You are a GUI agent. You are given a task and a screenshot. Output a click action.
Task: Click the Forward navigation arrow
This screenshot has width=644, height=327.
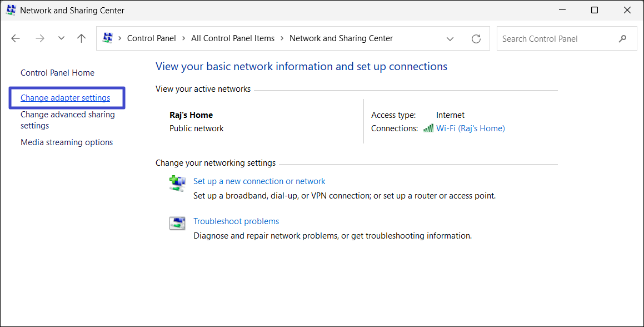(39, 38)
